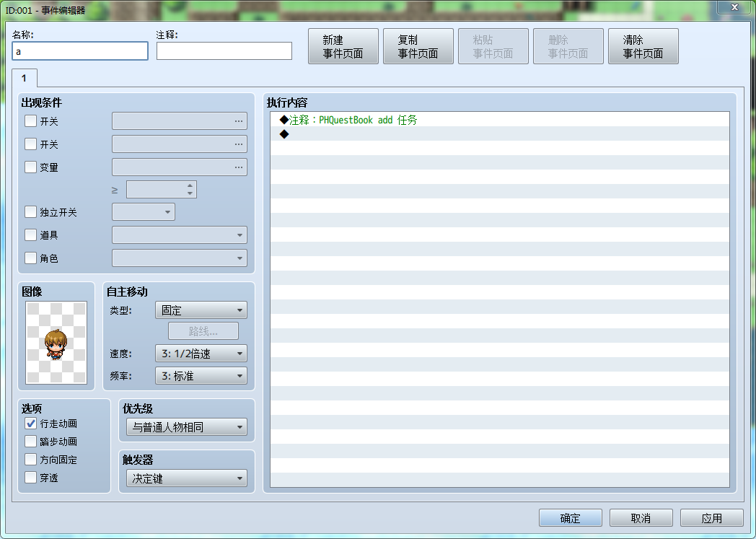Screen dimensions: 756x539
Task: Click the variable value down stepper arrow
Action: click(190, 193)
